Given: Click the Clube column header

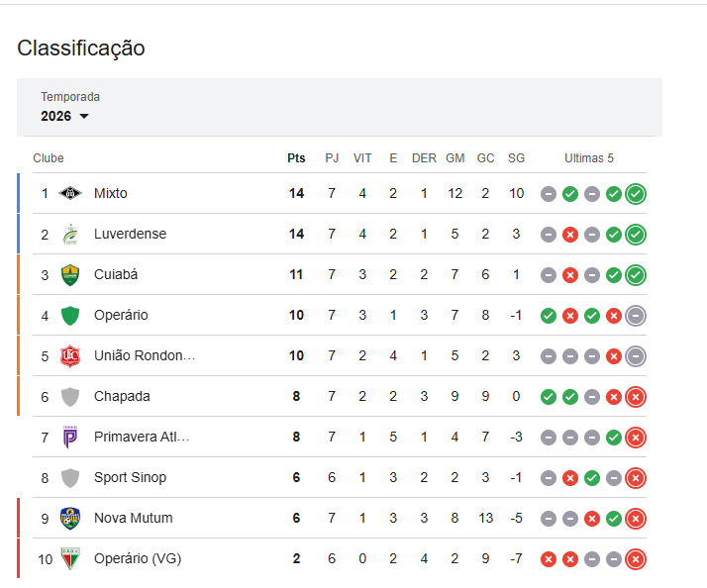Looking at the screenshot, I should [49, 158].
